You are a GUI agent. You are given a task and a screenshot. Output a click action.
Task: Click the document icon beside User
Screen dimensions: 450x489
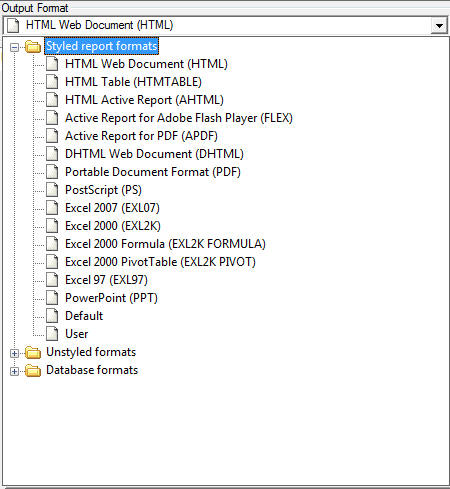(52, 334)
